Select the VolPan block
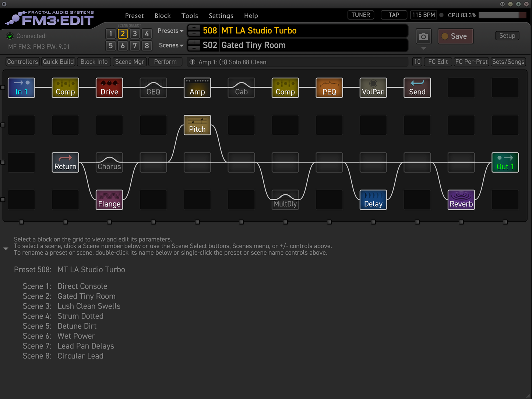Screen dimensions: 532x399 [x=373, y=88]
